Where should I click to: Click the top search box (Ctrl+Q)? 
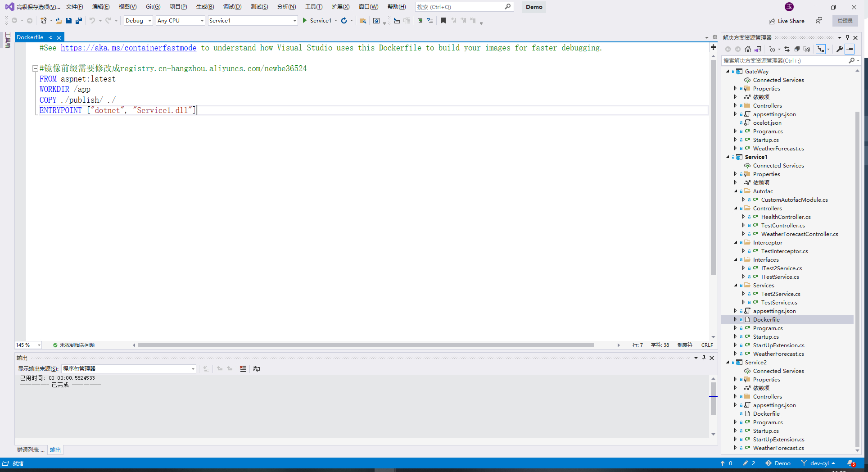click(464, 7)
